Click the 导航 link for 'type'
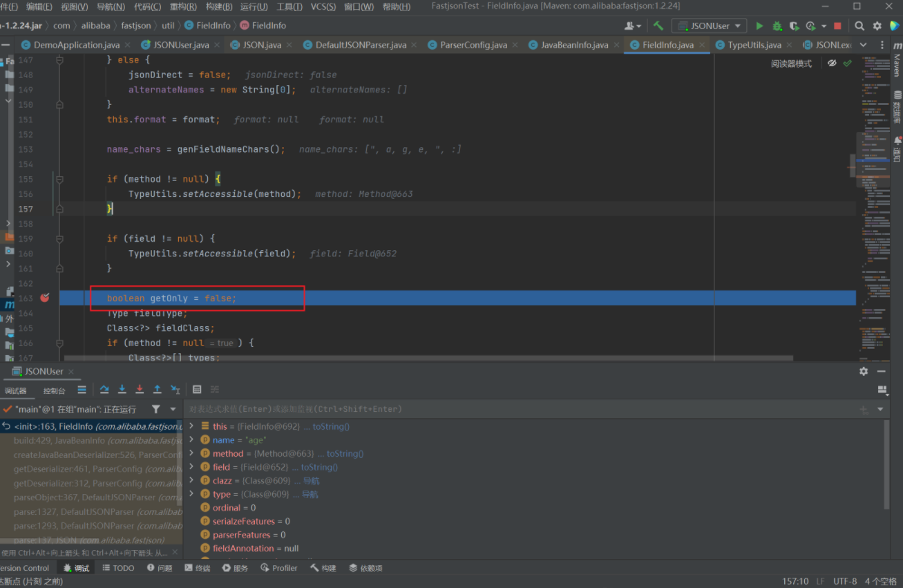903x588 pixels. 310,494
